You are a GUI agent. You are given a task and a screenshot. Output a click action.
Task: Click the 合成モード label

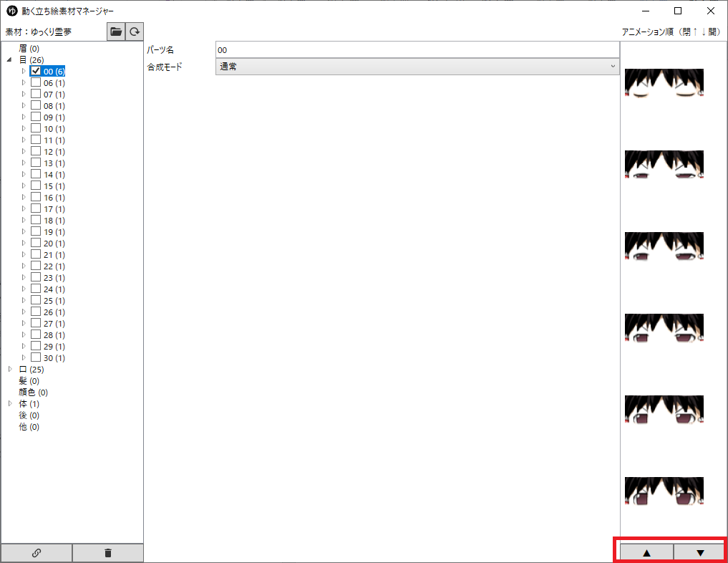pos(165,67)
